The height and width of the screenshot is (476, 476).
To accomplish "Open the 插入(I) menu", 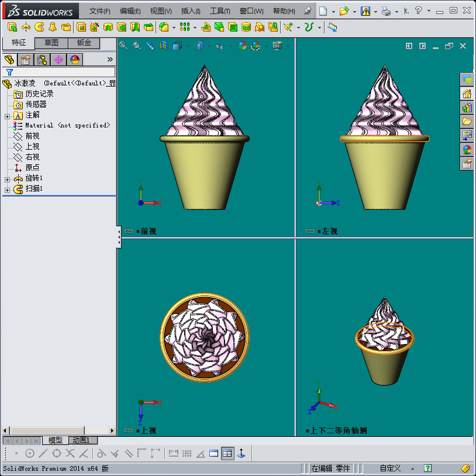I will 191,11.
